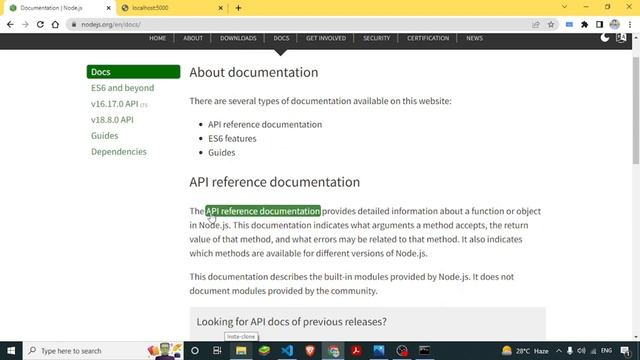Close the localhost:5000 tab

pyautogui.click(x=220, y=8)
